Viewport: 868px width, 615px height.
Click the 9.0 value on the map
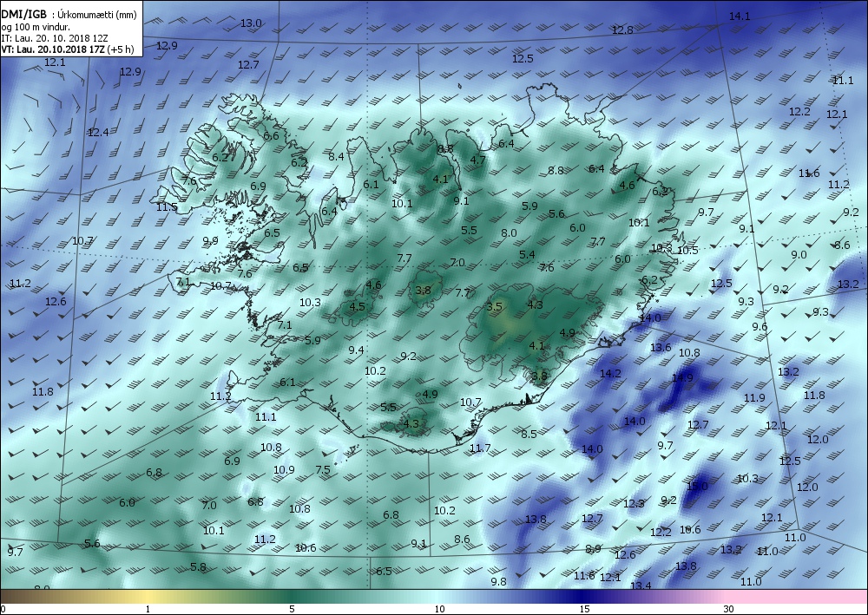pyautogui.click(x=799, y=254)
